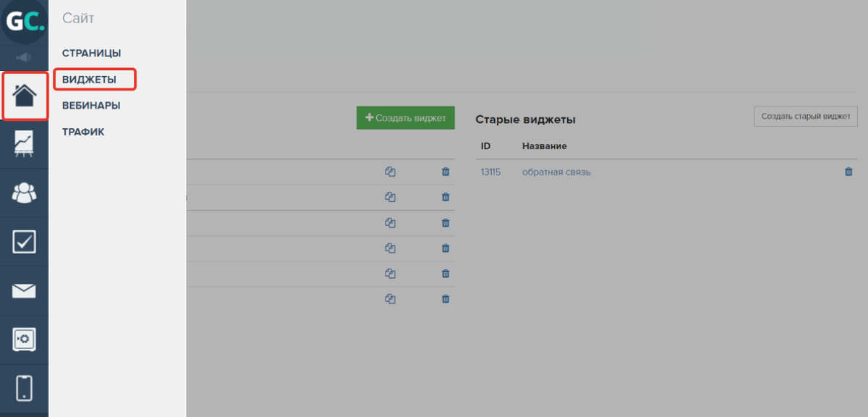868x417 pixels.
Task: Go to ТРАФИК menu item
Action: pos(83,132)
